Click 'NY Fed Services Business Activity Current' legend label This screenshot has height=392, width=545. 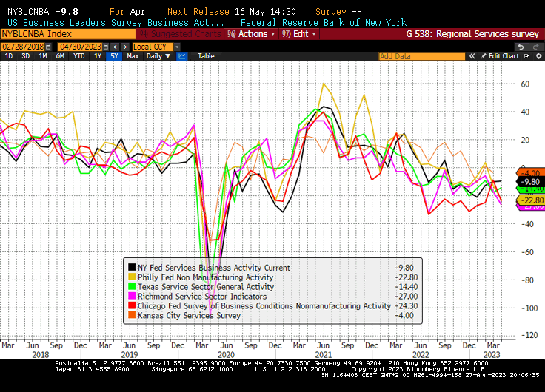tap(214, 268)
